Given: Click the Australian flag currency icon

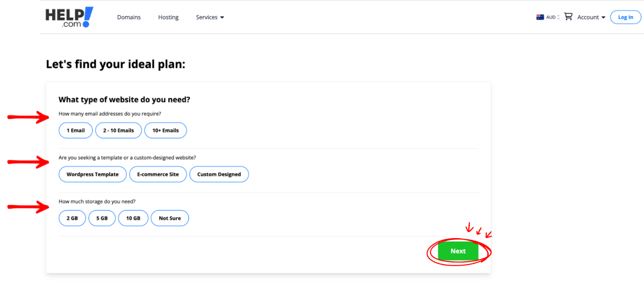Looking at the screenshot, I should (540, 17).
